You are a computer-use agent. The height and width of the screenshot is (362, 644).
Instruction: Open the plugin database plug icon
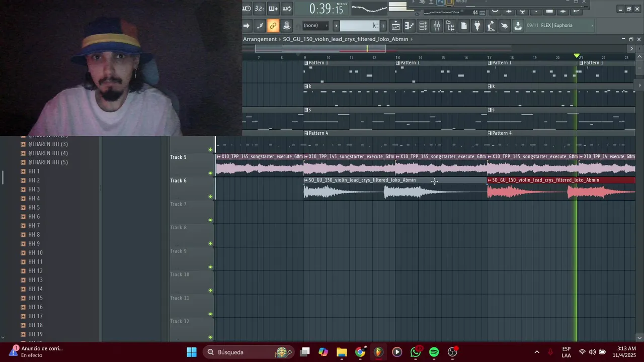coord(477,26)
